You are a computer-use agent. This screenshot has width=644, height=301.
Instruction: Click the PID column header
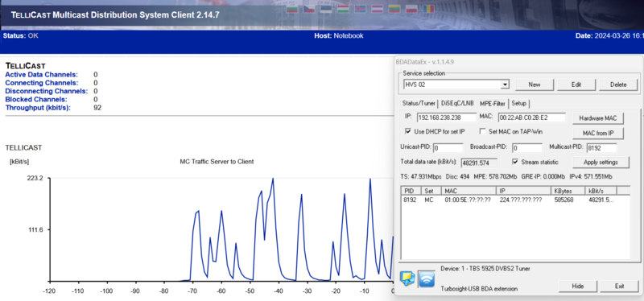(411, 191)
